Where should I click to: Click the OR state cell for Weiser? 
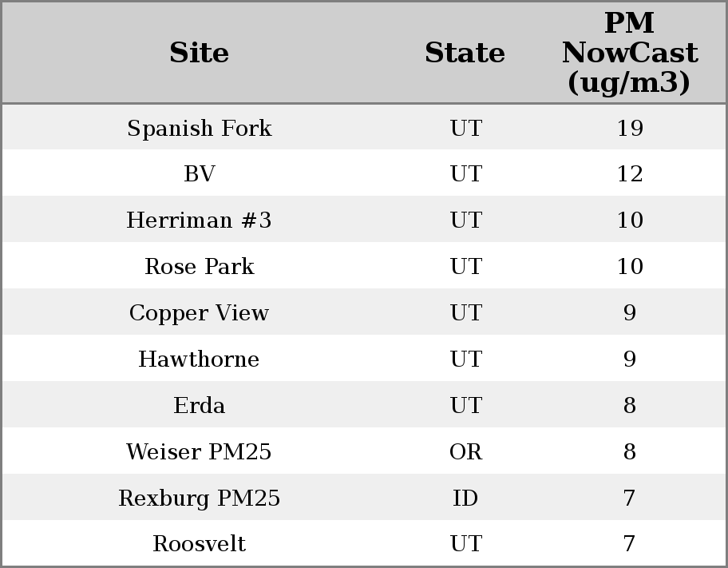click(465, 452)
